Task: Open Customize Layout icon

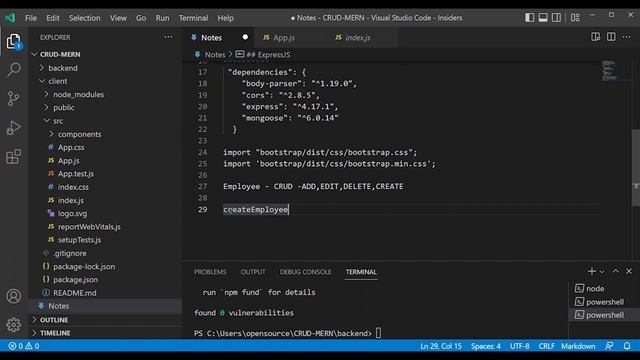Action: coord(575,18)
